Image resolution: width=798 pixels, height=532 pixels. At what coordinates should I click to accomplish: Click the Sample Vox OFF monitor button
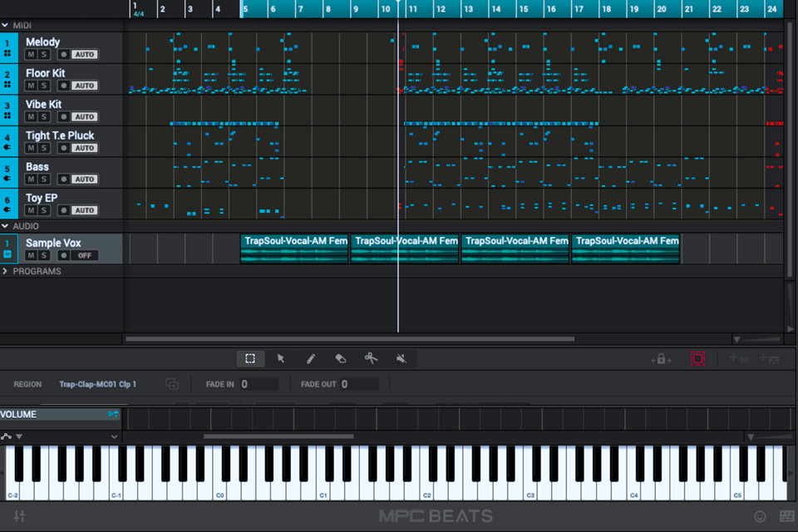click(x=85, y=255)
